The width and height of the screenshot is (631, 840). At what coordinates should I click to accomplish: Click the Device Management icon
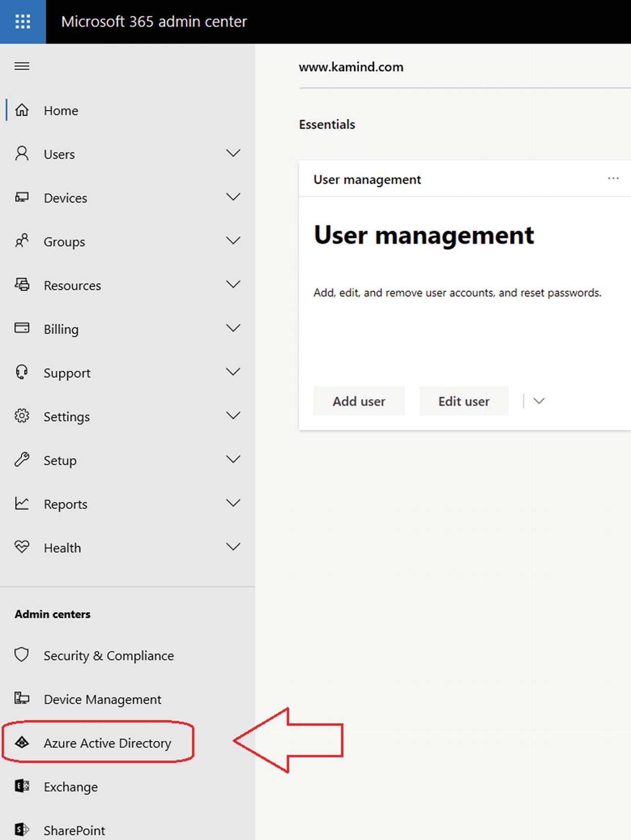22,698
